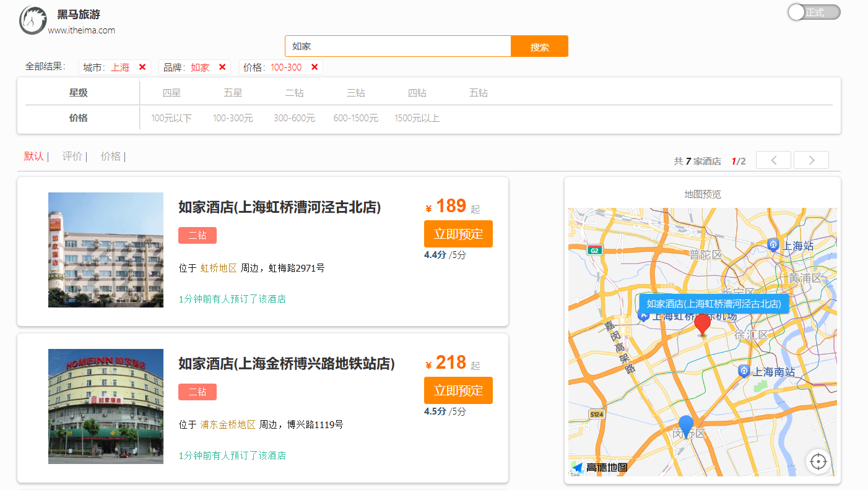Book 如家酒店 金桥博兴路地铁站店 with 立即预定
This screenshot has height=490, width=868.
pyautogui.click(x=458, y=390)
